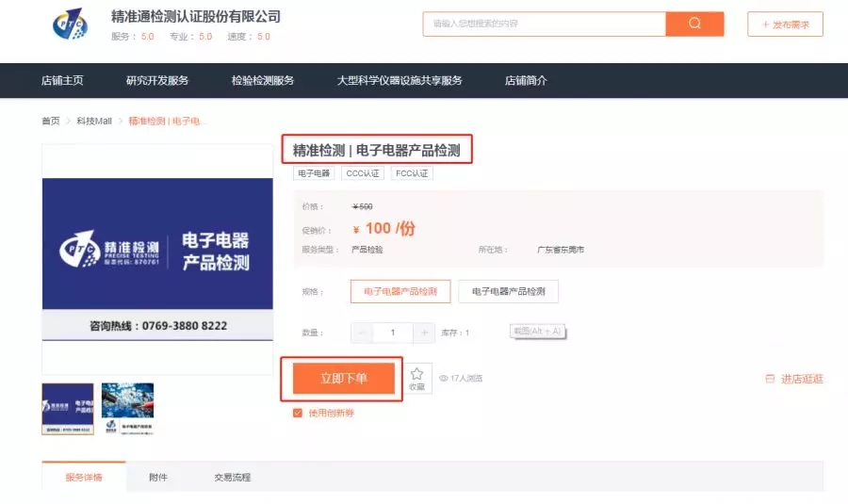Open the 店铺简介 menu item

(526, 81)
